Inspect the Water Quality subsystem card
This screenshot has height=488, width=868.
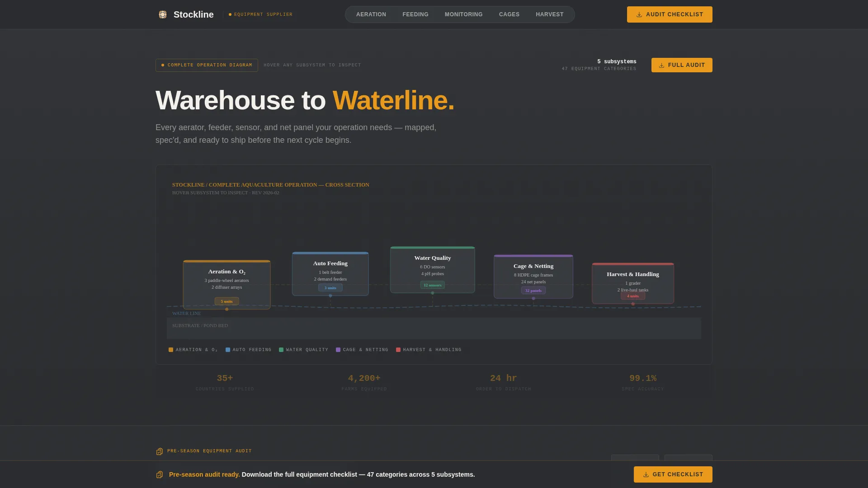click(433, 270)
